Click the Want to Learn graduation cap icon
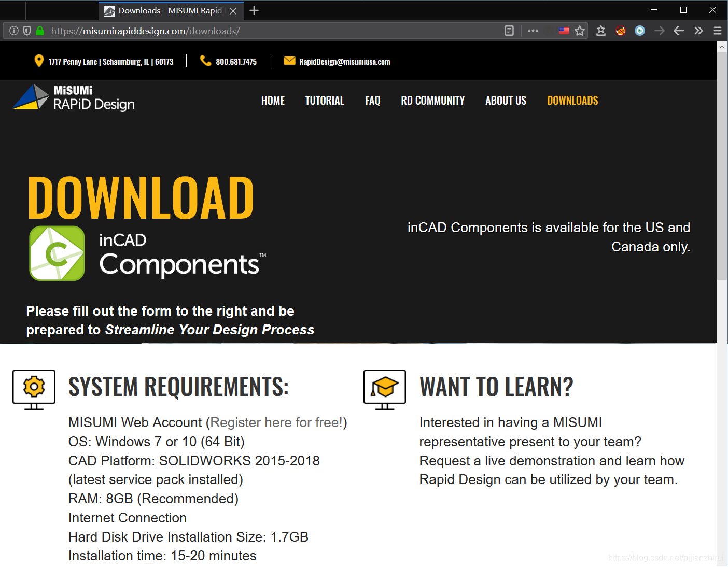Screen dimensions: 728x567 (x=385, y=390)
